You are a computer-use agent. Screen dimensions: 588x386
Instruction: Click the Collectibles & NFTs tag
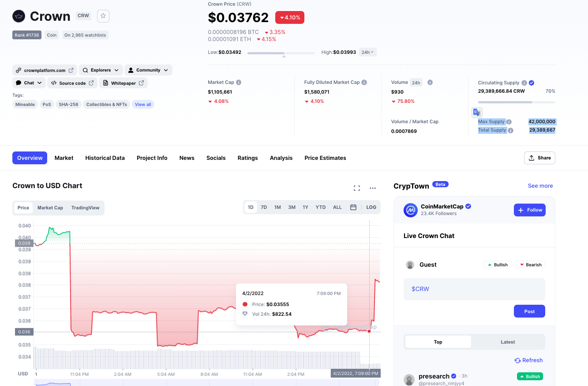(x=106, y=105)
